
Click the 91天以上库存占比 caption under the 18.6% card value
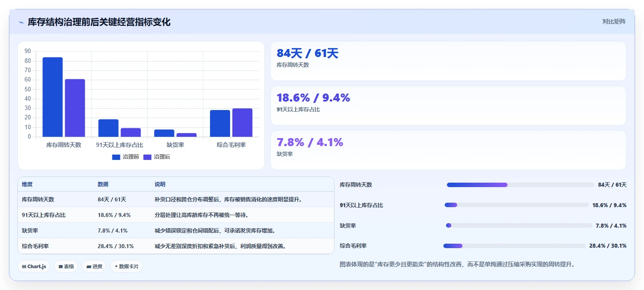tap(298, 110)
